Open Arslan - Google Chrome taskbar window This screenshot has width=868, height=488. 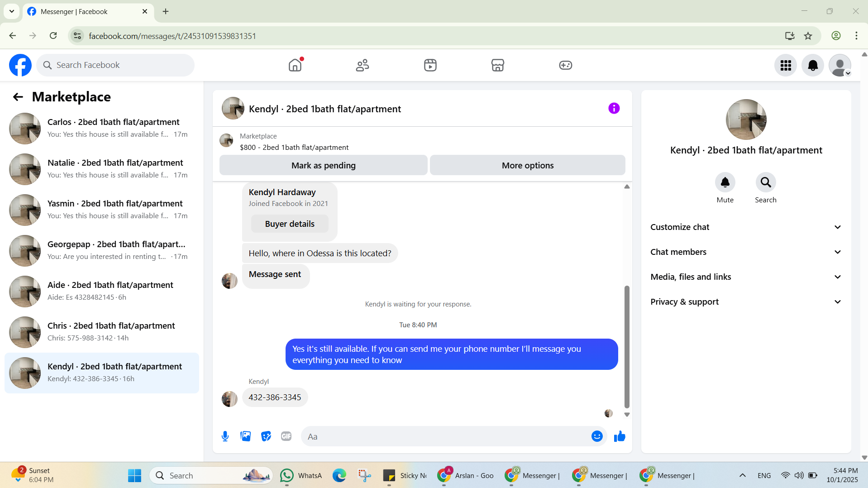click(x=466, y=476)
